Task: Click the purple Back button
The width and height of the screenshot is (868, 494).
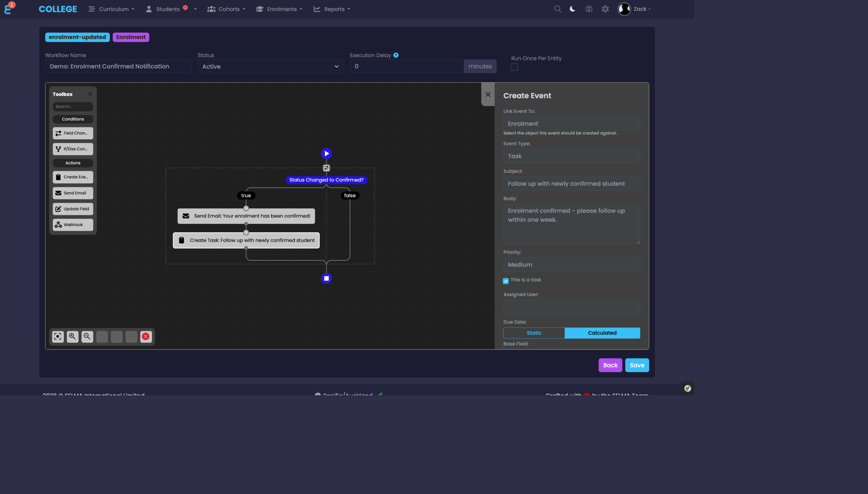Action: point(610,365)
